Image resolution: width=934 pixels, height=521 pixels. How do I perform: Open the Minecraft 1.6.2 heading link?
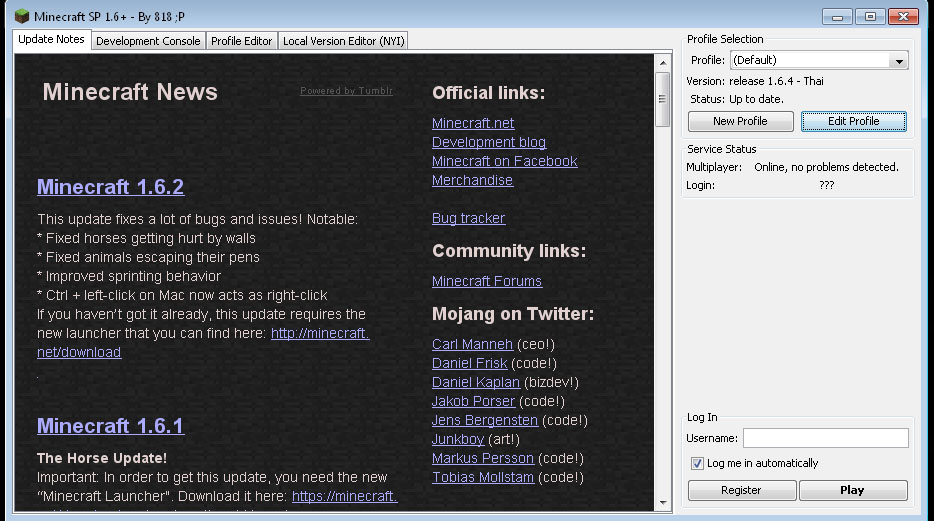click(x=111, y=187)
